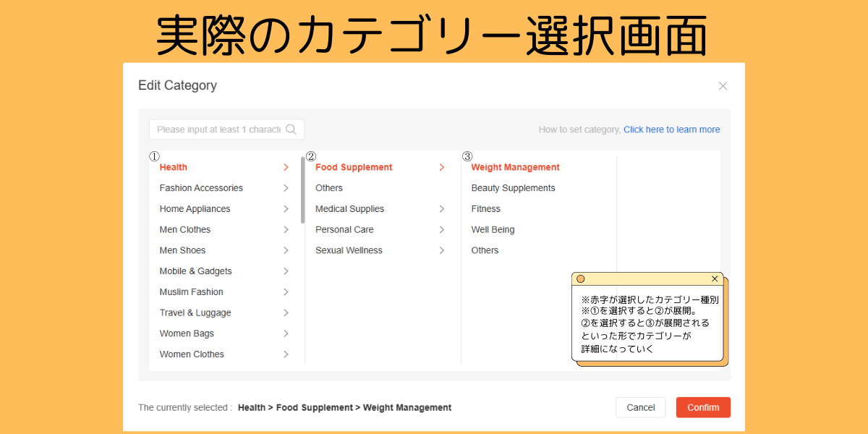Click the search magnifier icon

[x=291, y=129]
